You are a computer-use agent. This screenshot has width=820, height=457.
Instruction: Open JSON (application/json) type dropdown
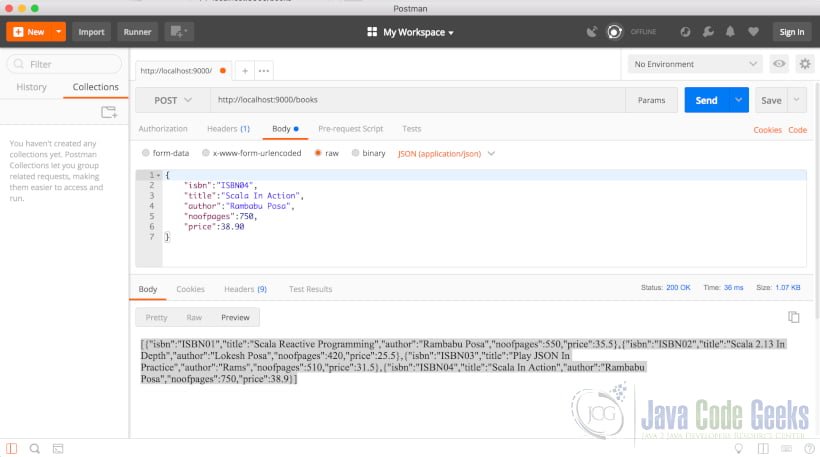point(446,154)
